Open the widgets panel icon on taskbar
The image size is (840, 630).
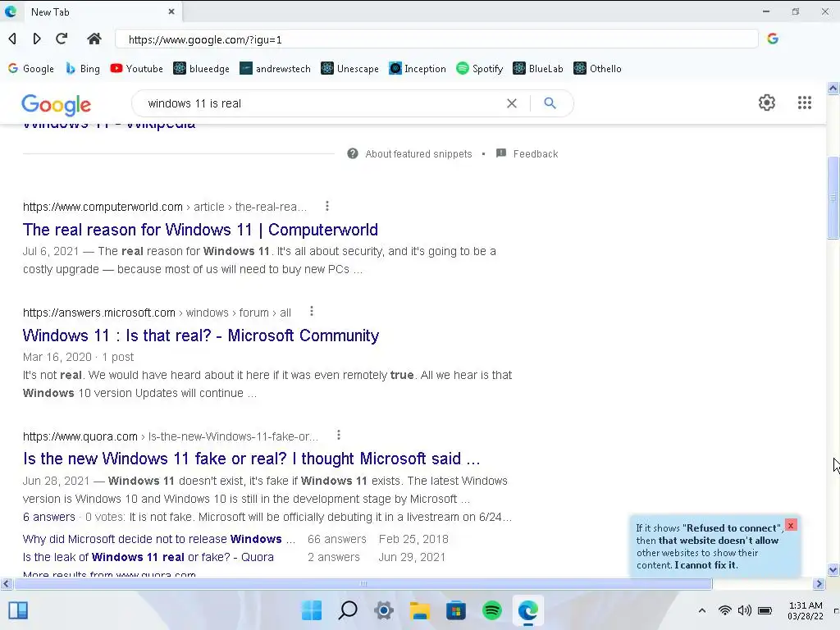[18, 610]
